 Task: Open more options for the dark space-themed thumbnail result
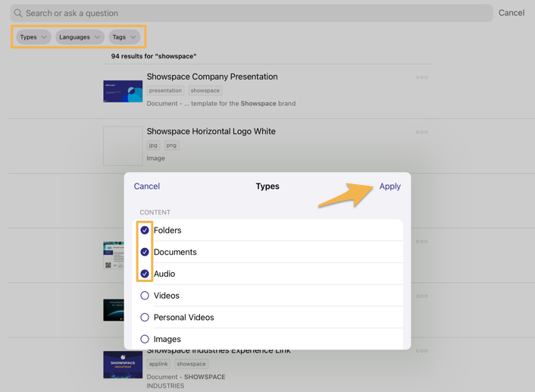click(x=422, y=296)
